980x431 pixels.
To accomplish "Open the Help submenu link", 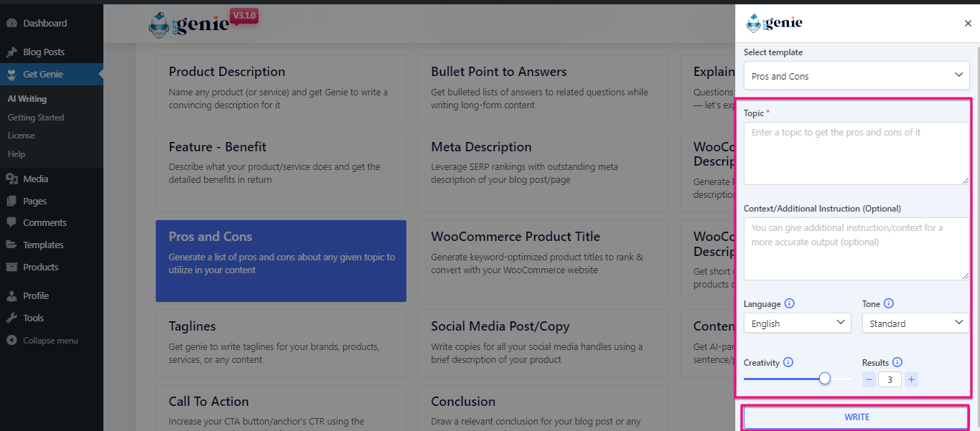I will tap(17, 154).
